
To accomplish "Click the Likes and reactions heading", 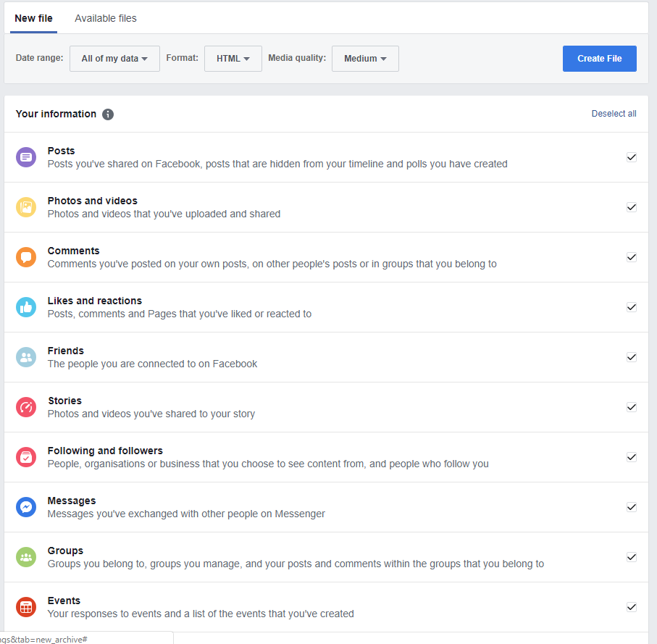I will pyautogui.click(x=95, y=301).
